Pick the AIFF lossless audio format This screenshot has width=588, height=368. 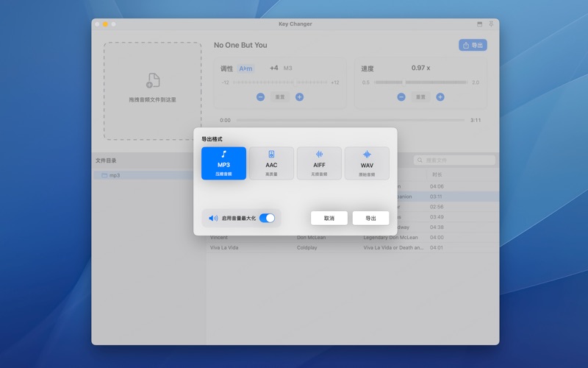pyautogui.click(x=319, y=163)
